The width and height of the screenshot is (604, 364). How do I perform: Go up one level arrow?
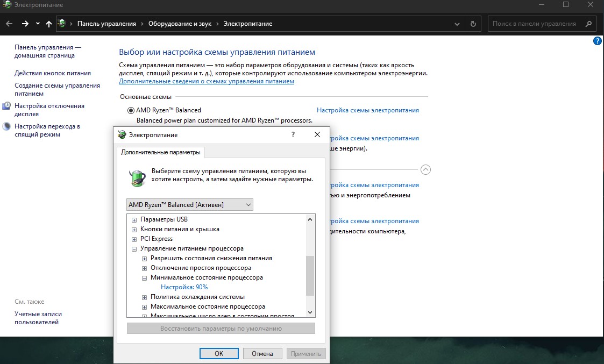pyautogui.click(x=48, y=24)
